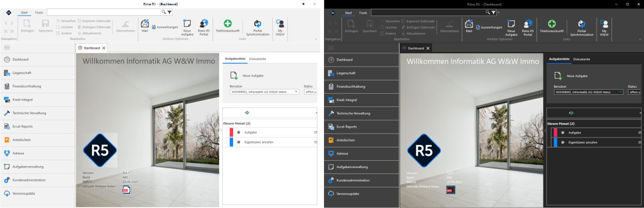644x208 pixels.
Task: Open Status dropdown in the dark window
Action: tap(634, 92)
